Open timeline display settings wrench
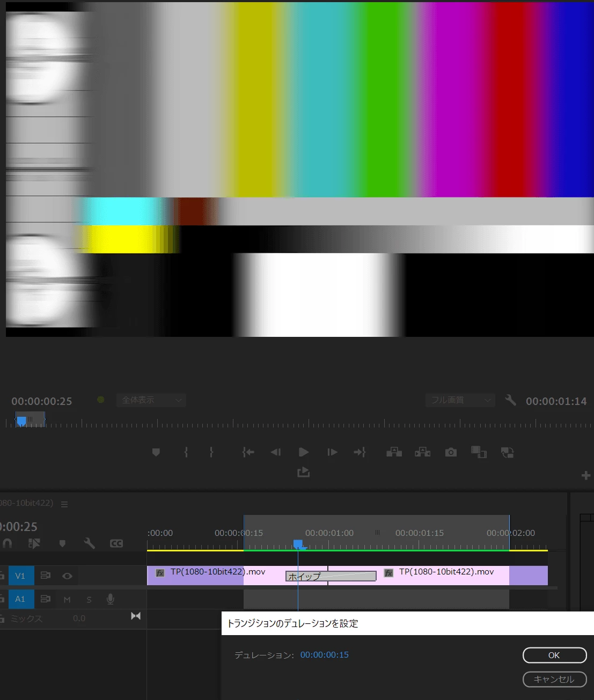Image resolution: width=594 pixels, height=700 pixels. 89,543
